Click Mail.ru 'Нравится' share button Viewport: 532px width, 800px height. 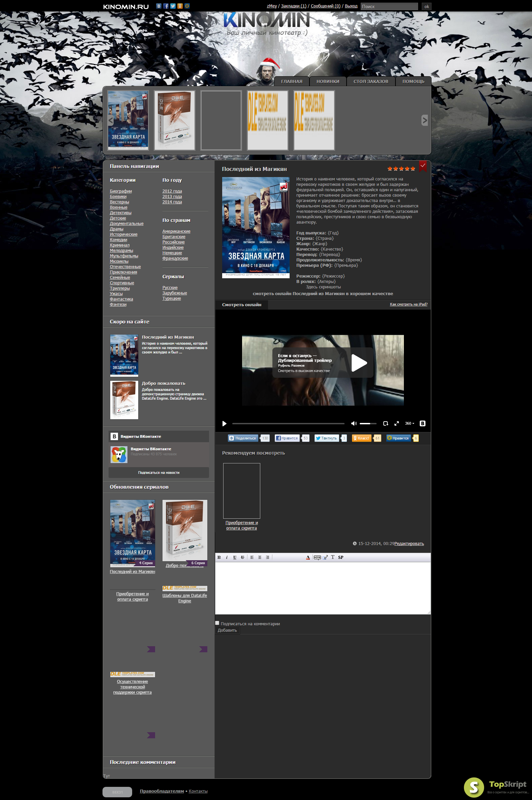tap(398, 438)
